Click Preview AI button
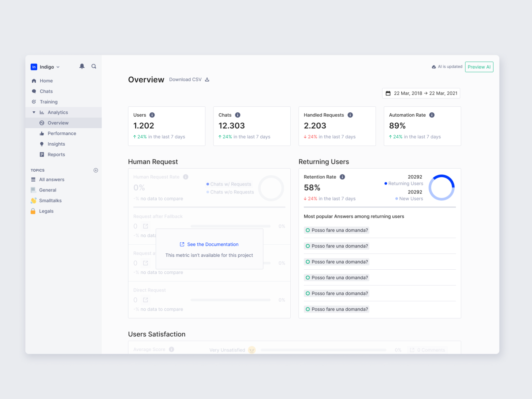532x399 pixels. pos(479,67)
